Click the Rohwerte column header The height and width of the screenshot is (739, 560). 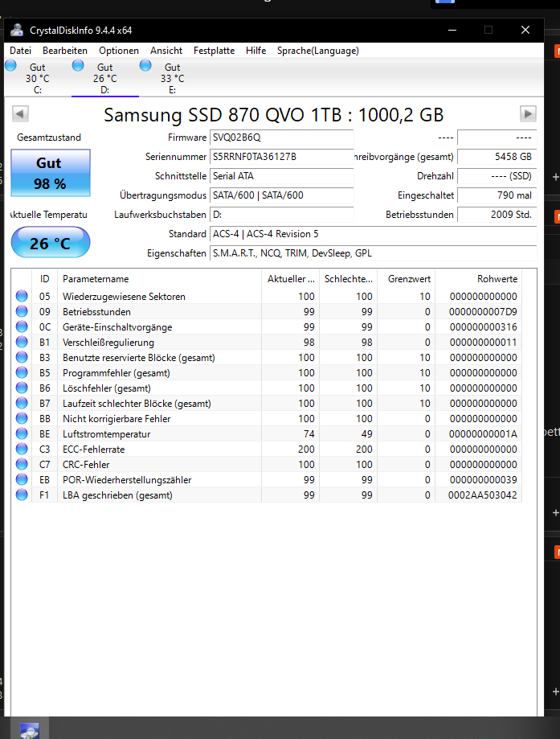(479, 279)
